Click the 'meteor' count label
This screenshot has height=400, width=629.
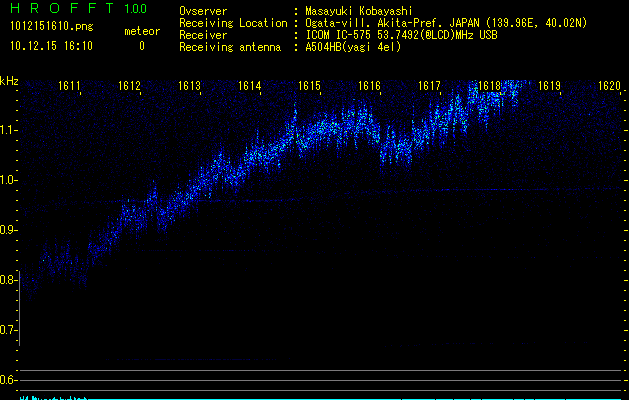click(x=142, y=31)
